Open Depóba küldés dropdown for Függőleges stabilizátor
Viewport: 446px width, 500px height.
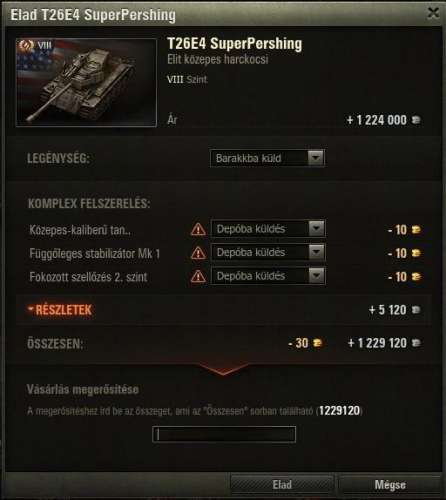point(268,252)
